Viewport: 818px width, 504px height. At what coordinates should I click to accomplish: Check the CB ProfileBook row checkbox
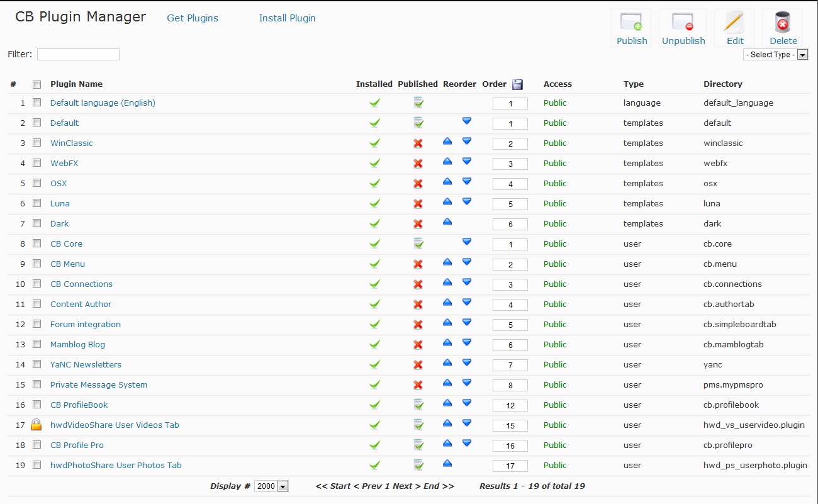[36, 405]
